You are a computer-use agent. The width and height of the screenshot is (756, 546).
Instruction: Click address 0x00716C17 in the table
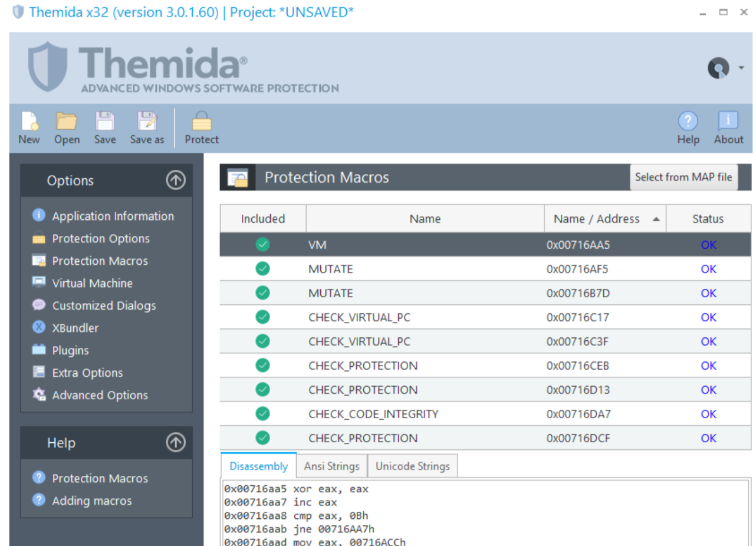pyautogui.click(x=578, y=317)
